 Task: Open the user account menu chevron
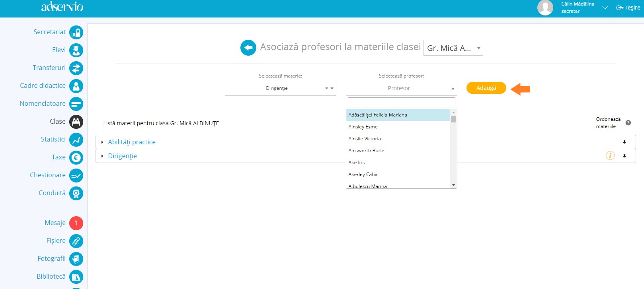click(605, 8)
